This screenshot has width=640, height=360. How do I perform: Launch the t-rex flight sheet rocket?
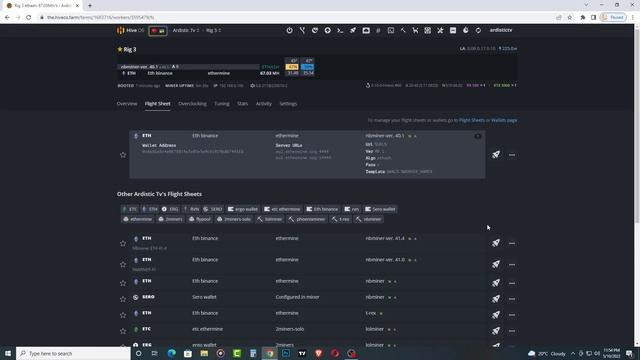tap(496, 315)
